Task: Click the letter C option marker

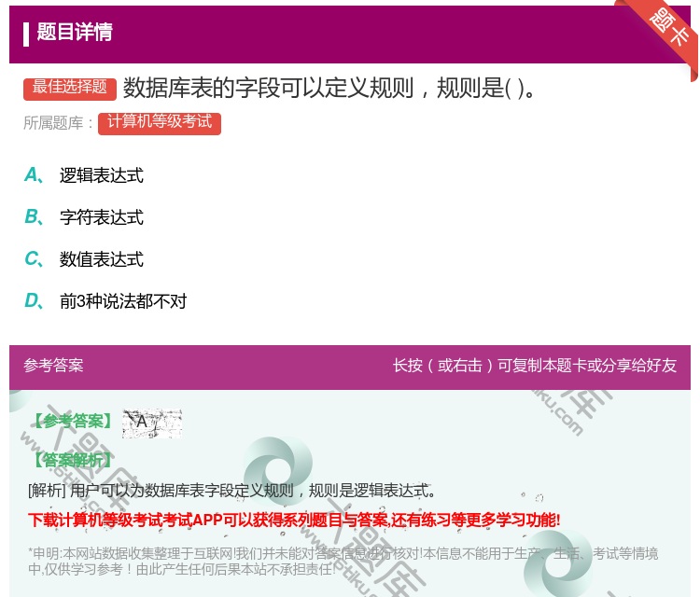Action: (x=34, y=258)
